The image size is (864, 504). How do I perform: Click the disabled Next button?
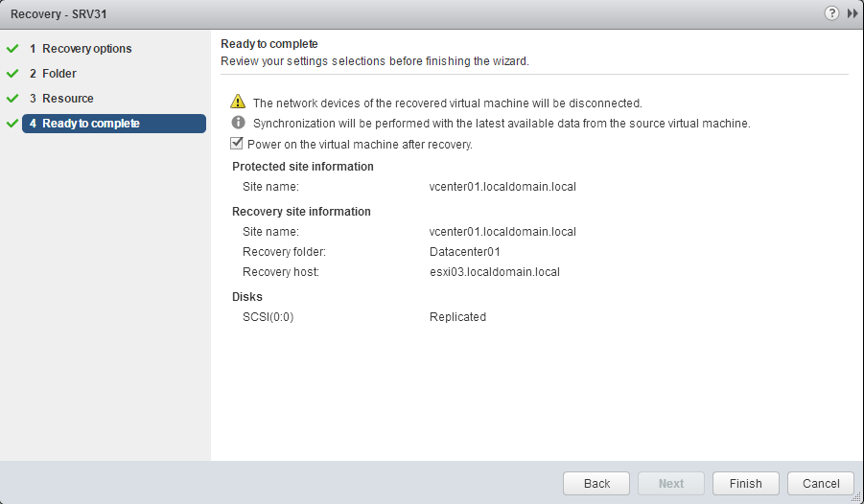coord(671,484)
